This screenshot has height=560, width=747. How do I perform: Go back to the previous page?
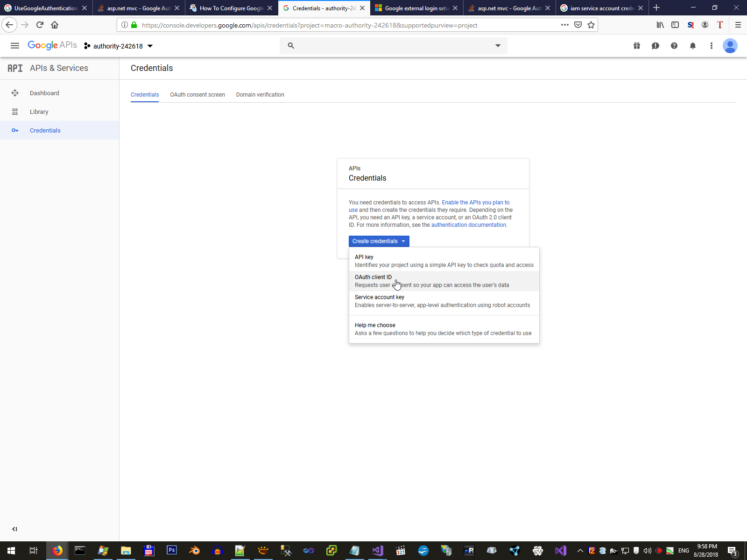[x=9, y=25]
